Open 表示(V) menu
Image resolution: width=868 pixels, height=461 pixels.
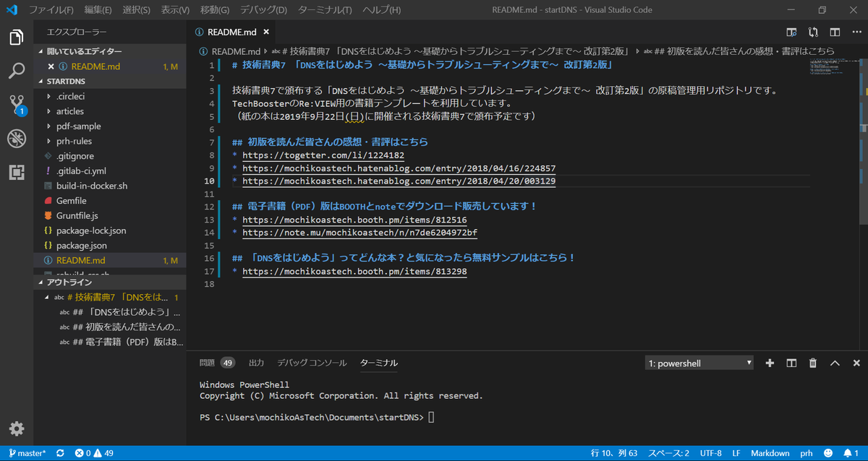(175, 10)
